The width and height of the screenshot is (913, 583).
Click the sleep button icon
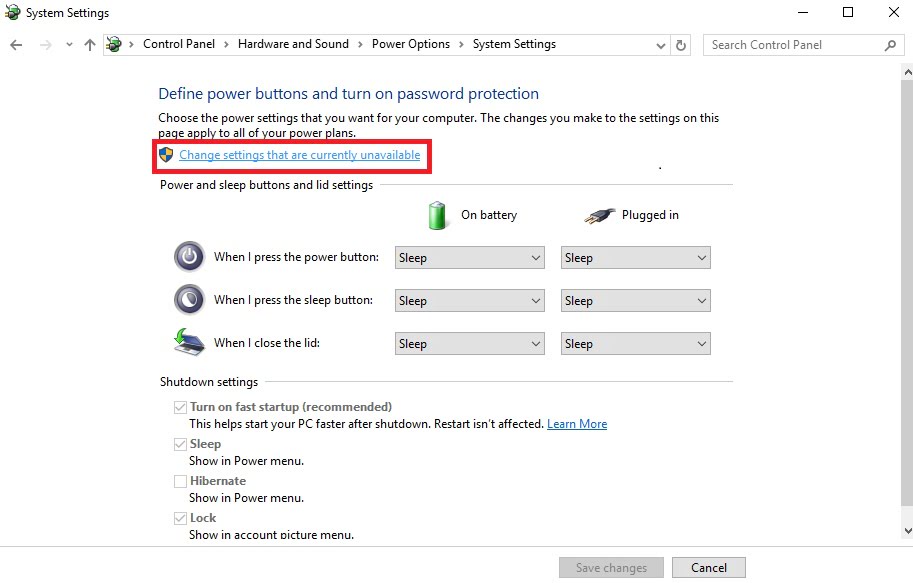[189, 300]
